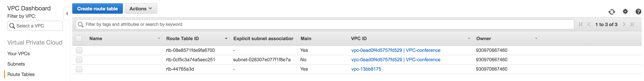Select Subnets in the sidebar
Image resolution: width=644 pixels, height=81 pixels.
click(16, 64)
